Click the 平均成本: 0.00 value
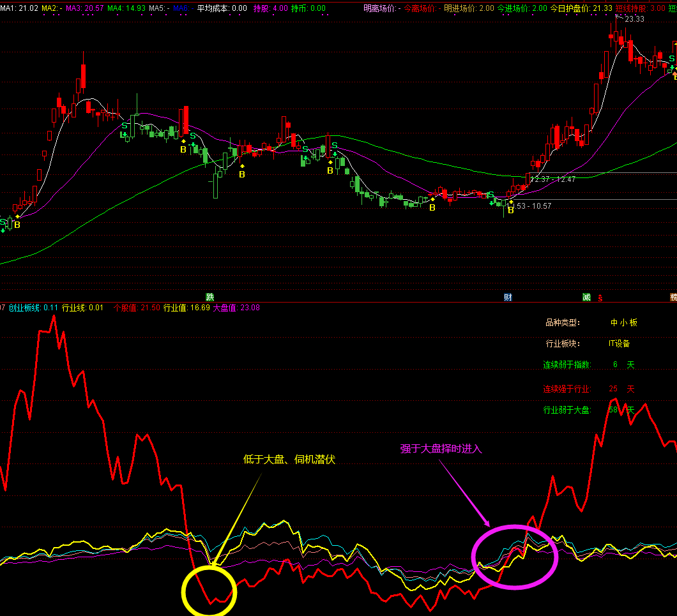The image size is (677, 616). (222, 8)
